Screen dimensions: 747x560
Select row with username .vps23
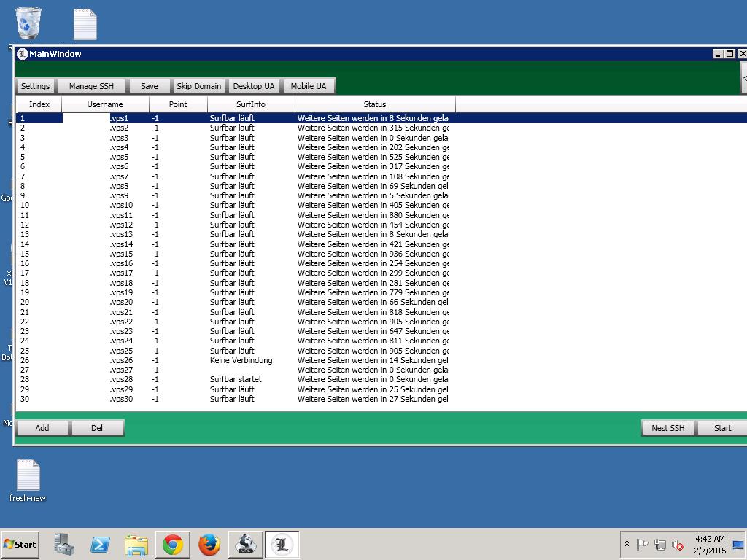tap(381, 331)
